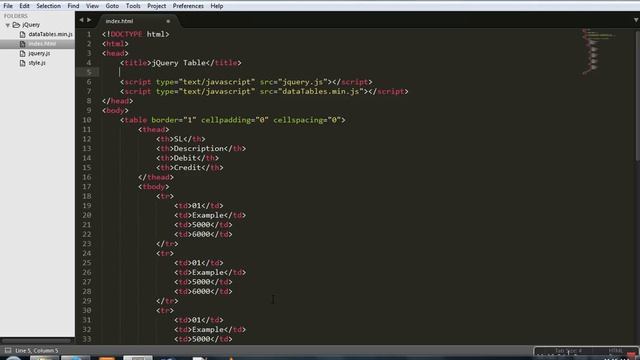
Task: Open the HTML syntax selector
Action: [x=616, y=351]
